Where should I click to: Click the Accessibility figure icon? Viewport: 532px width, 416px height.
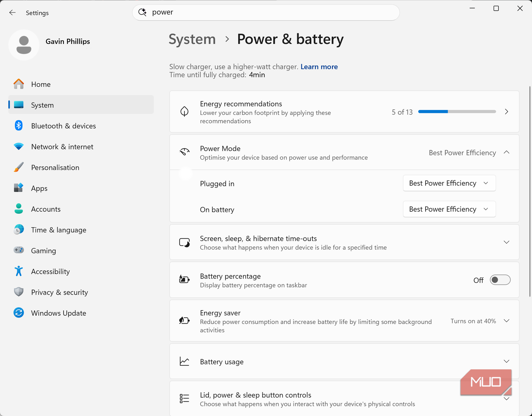click(19, 271)
